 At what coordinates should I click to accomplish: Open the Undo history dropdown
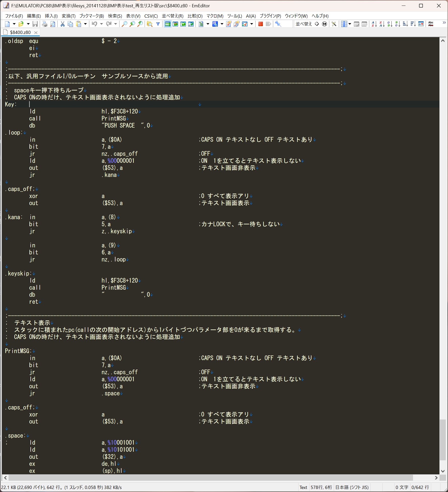click(x=101, y=24)
